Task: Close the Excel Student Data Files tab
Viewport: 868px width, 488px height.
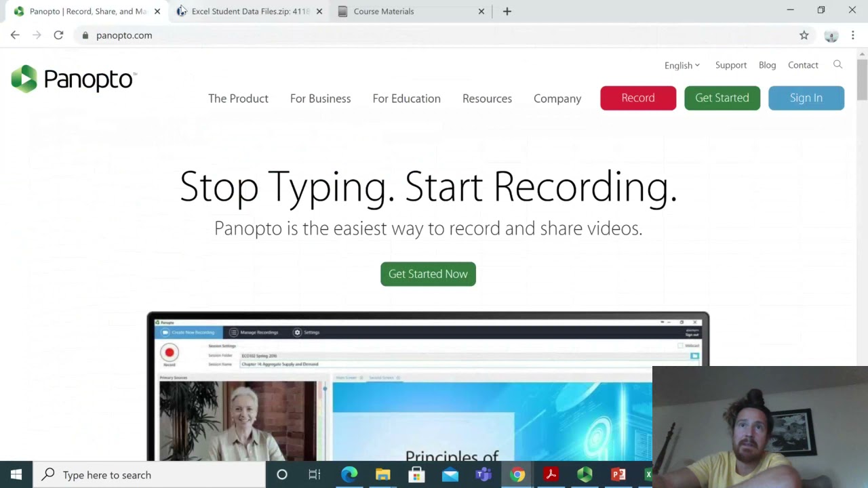Action: pos(319,12)
